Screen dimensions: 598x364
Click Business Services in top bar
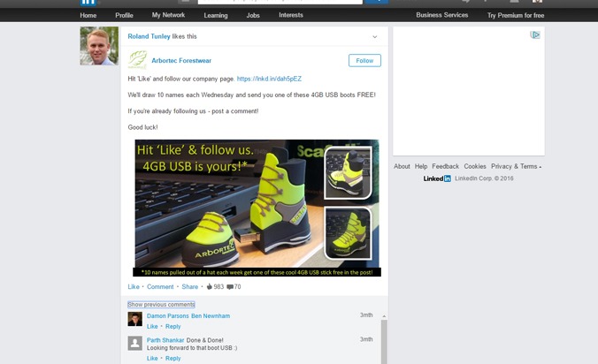[x=441, y=15]
